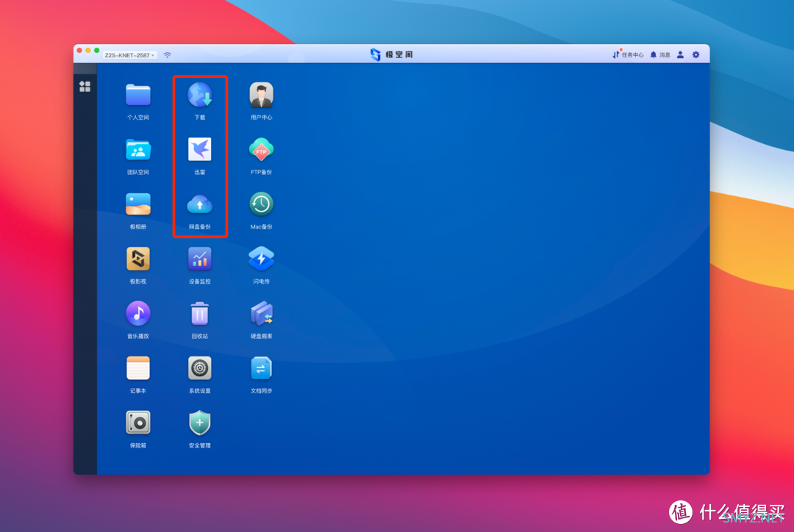Open the 网盘备份 cloud drive backup
The image size is (794, 532).
200,204
